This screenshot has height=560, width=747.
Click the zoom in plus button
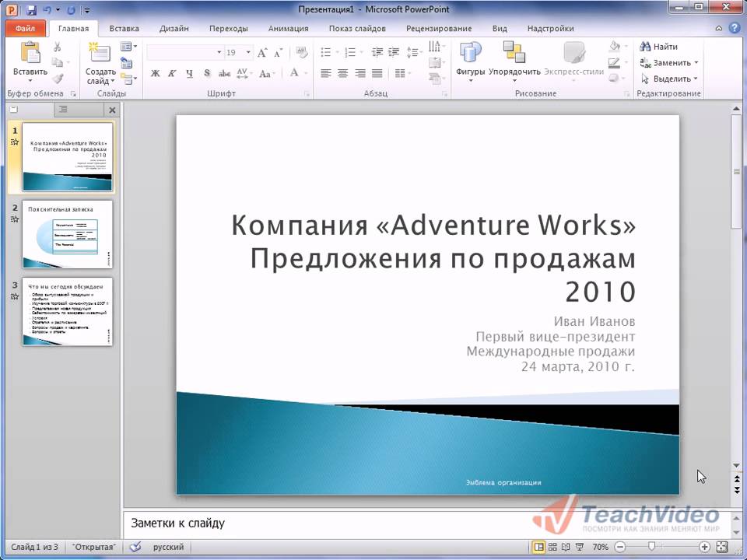(705, 547)
